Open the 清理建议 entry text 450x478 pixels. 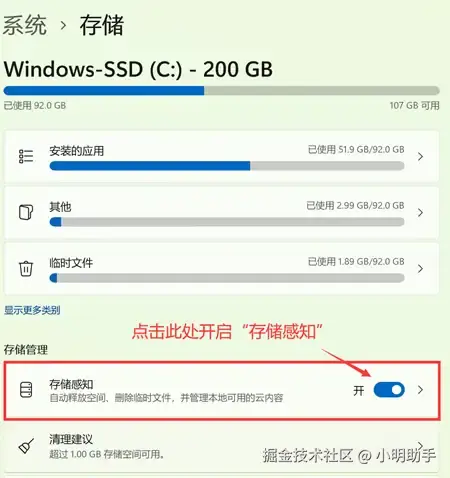(x=71, y=439)
